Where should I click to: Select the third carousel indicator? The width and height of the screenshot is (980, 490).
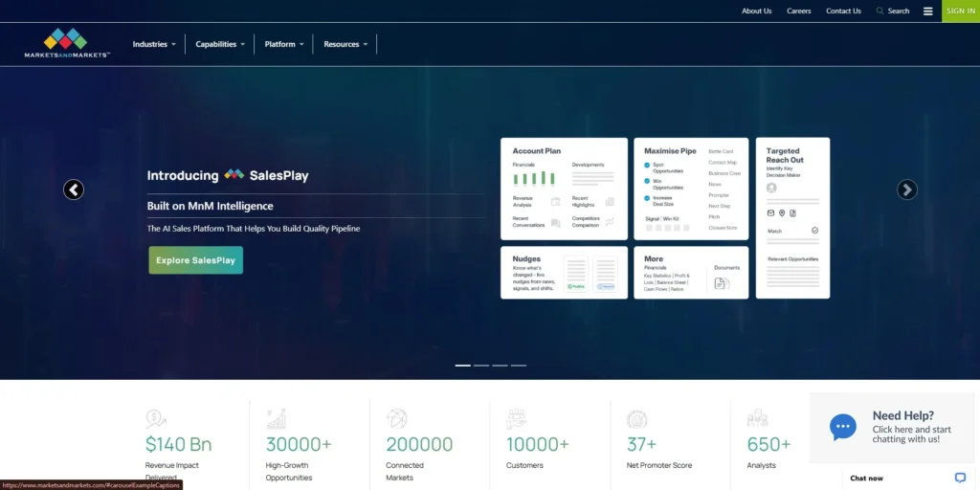point(500,365)
